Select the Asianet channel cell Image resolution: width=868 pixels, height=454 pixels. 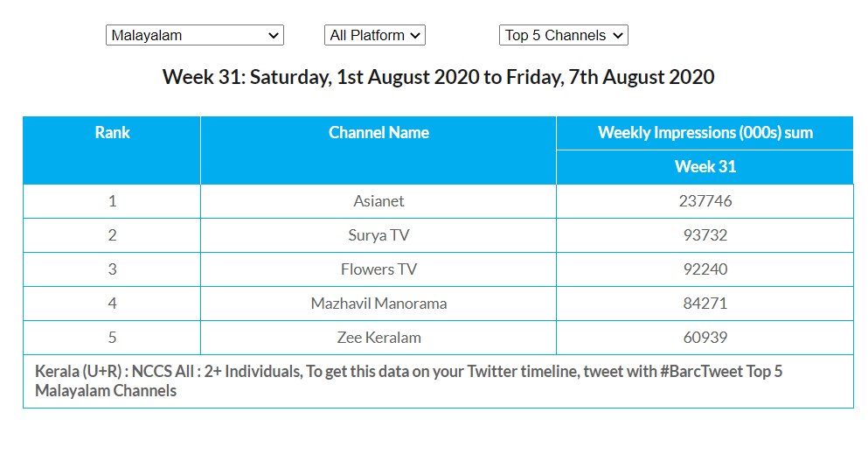pos(378,201)
